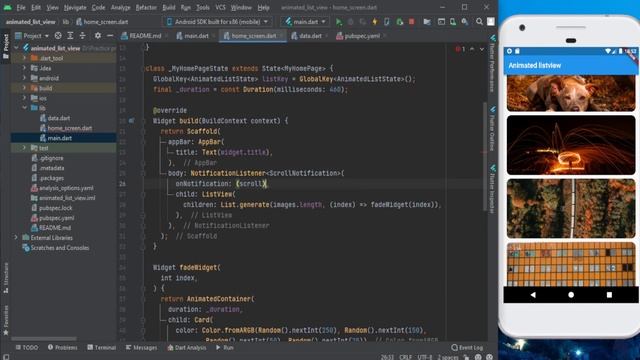The height and width of the screenshot is (360, 640).
Task: Tap the aerial forest road image
Action: click(571, 208)
